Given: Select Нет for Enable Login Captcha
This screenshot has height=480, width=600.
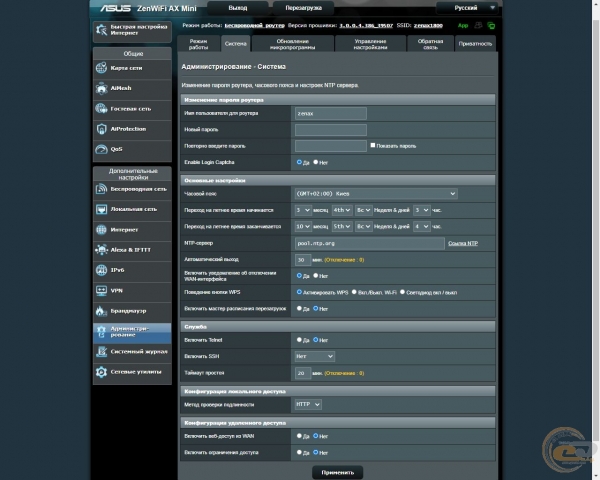Looking at the screenshot, I should coord(316,162).
